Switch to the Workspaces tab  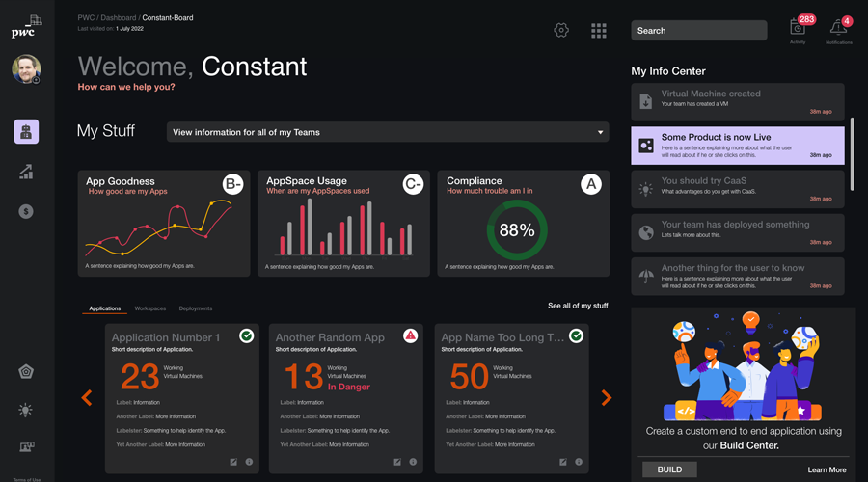[150, 308]
